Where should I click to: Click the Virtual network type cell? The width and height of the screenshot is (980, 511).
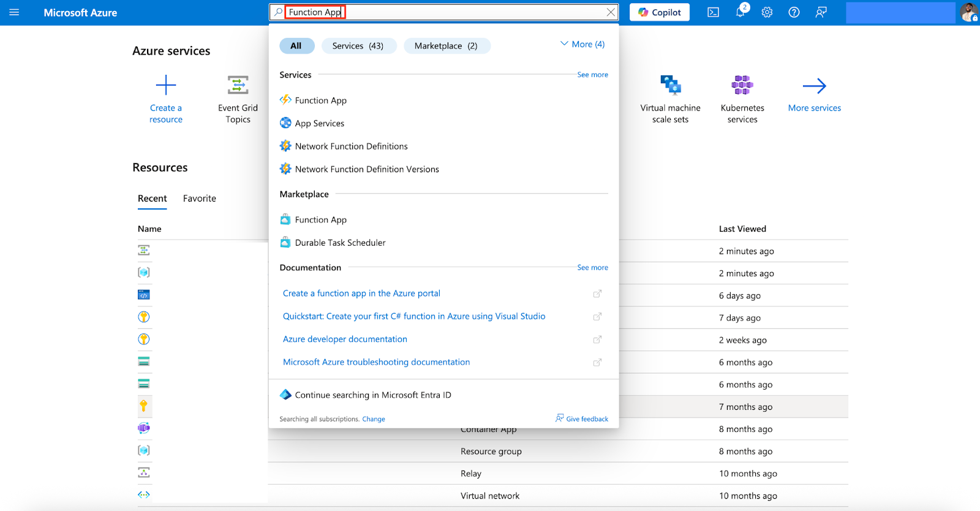tap(490, 496)
